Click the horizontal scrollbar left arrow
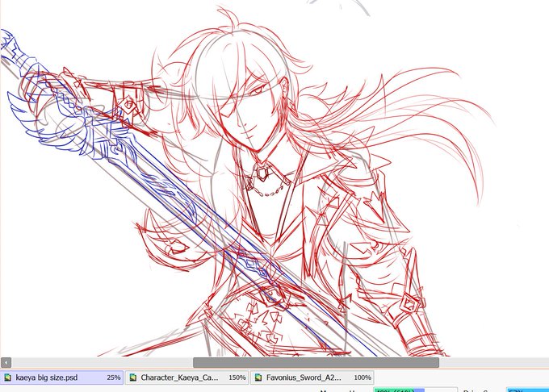The image size is (549, 392). 6,363
